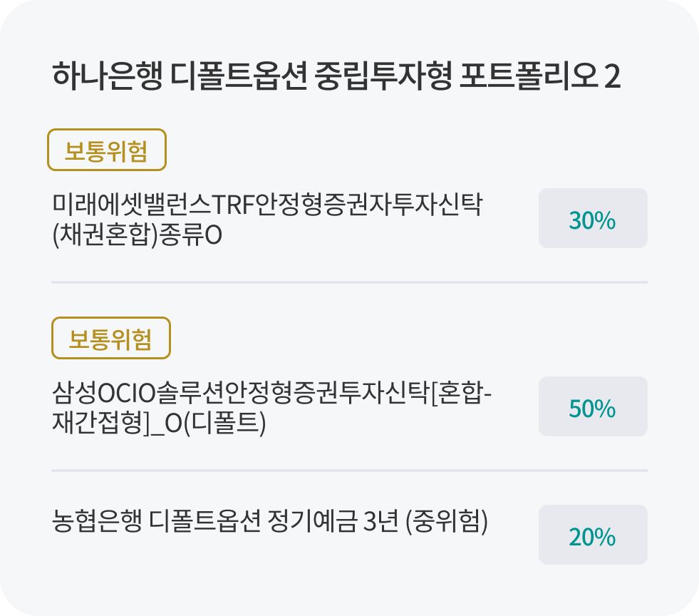Select the second 보통위험 risk badge

(110, 338)
